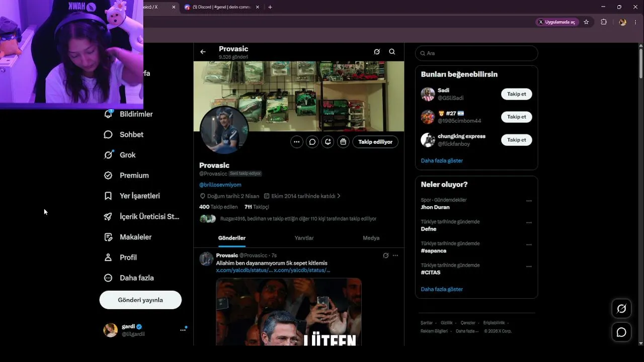Open 711 Takipçi followers list
The image size is (644, 362).
tap(257, 207)
